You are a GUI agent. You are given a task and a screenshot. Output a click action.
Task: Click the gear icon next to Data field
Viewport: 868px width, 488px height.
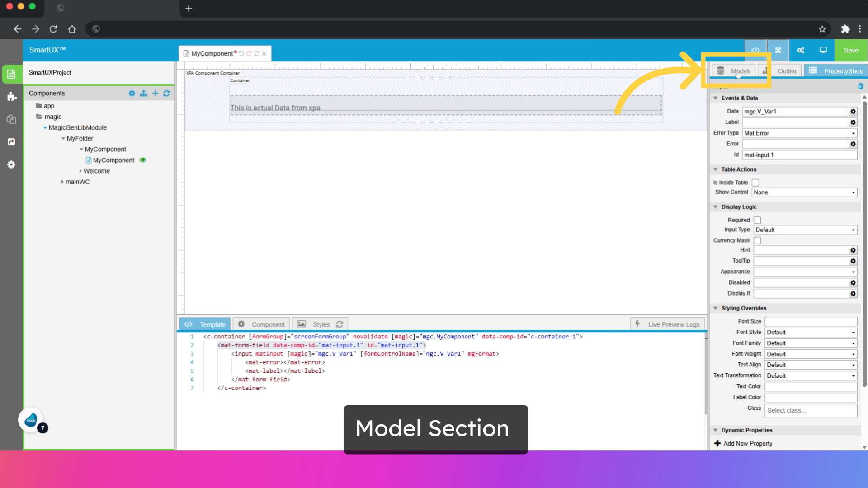[853, 112]
